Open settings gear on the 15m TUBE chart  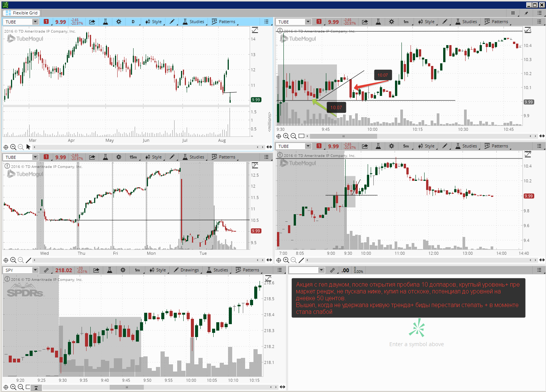pos(119,157)
